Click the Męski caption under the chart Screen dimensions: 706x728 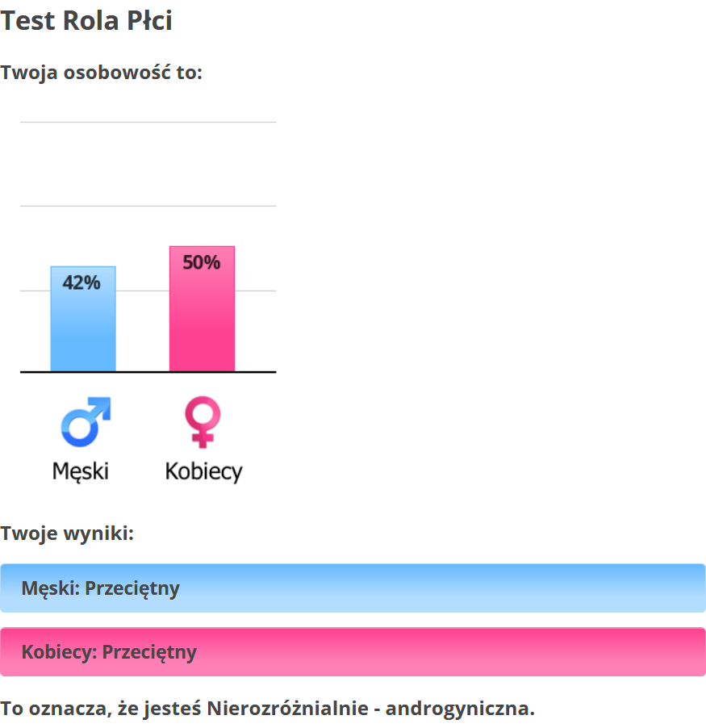coord(81,471)
